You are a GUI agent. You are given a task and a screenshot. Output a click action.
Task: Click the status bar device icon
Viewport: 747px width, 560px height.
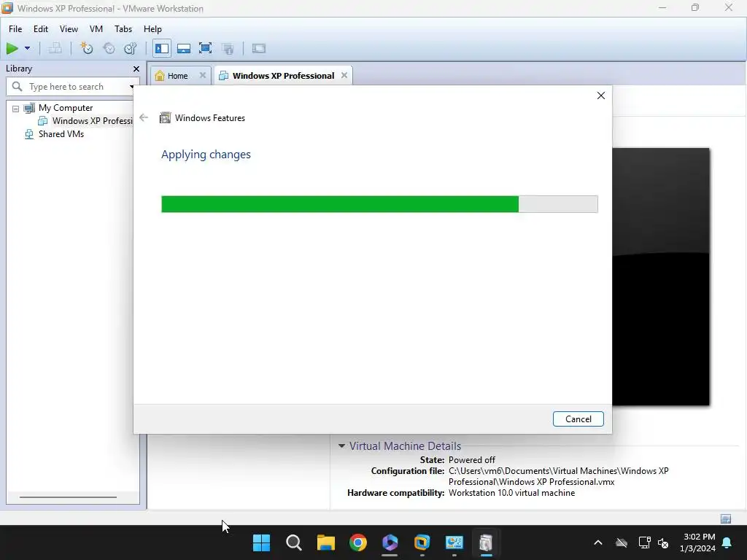point(726,519)
